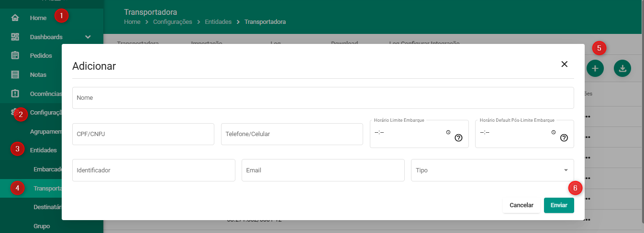Focus the CPF/CNPJ input field
Image resolution: width=644 pixels, height=233 pixels.
(143, 134)
